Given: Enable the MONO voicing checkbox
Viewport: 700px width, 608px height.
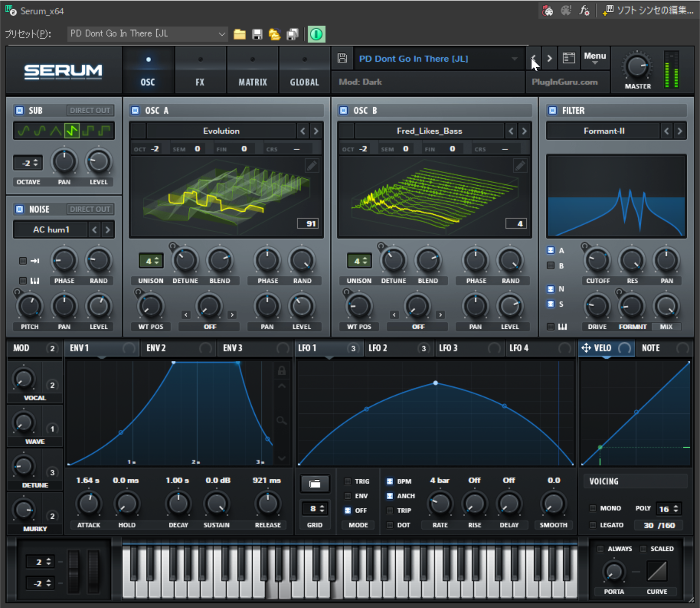Looking at the screenshot, I should [x=593, y=508].
